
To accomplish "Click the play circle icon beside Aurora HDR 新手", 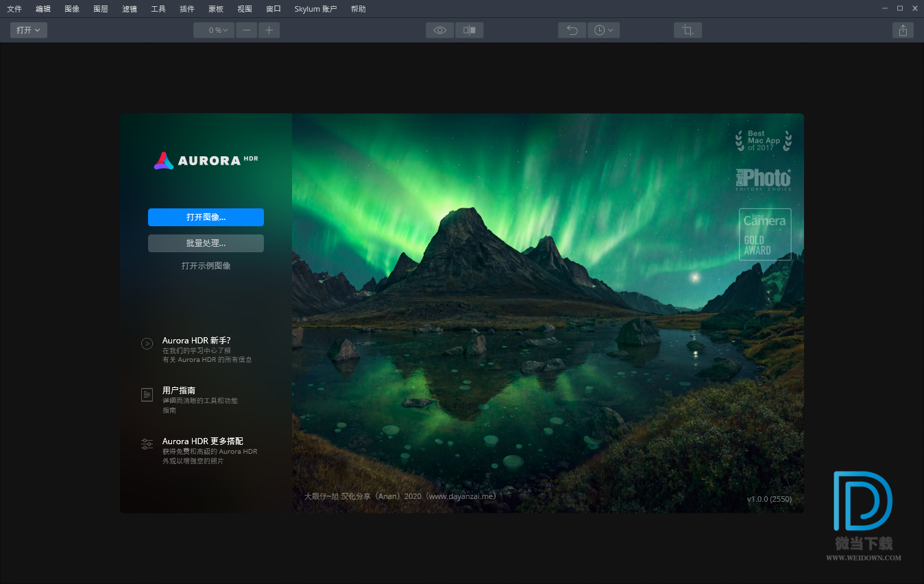I will point(147,343).
